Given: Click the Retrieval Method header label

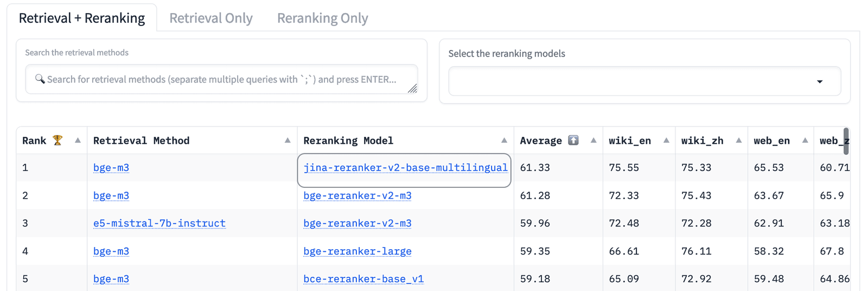Looking at the screenshot, I should 142,141.
